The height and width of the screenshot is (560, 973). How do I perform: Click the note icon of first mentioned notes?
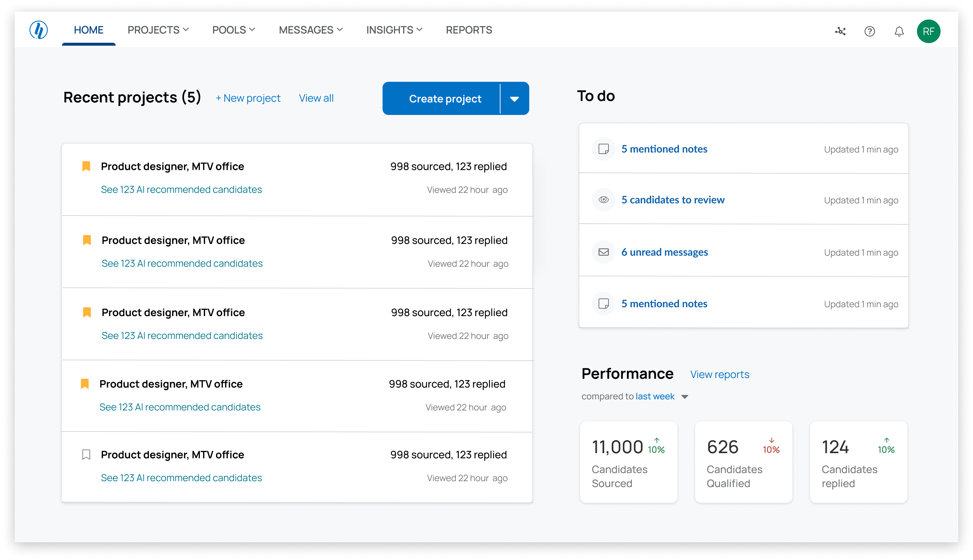(x=603, y=149)
